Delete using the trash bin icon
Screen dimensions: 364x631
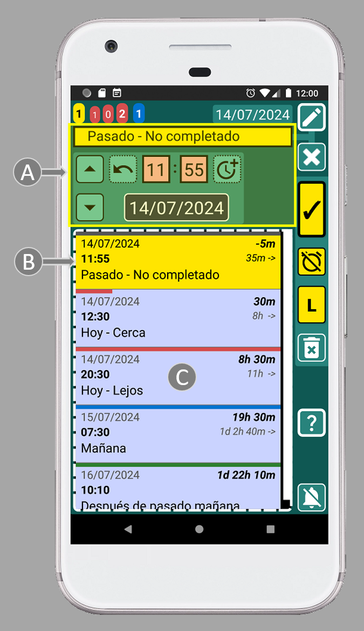312,348
